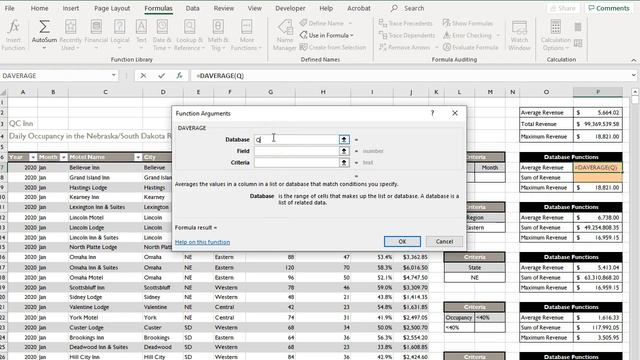Click OK in Function Arguments dialog

pyautogui.click(x=402, y=242)
